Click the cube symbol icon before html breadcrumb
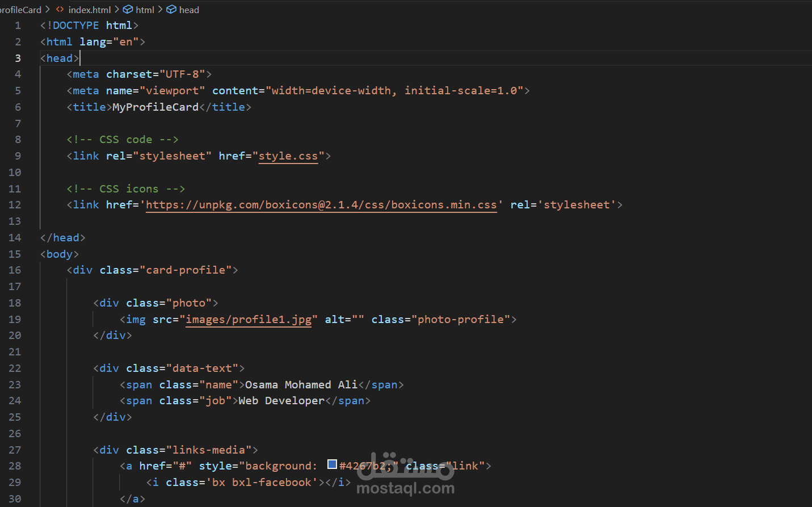Image resolution: width=812 pixels, height=507 pixels. [x=128, y=10]
